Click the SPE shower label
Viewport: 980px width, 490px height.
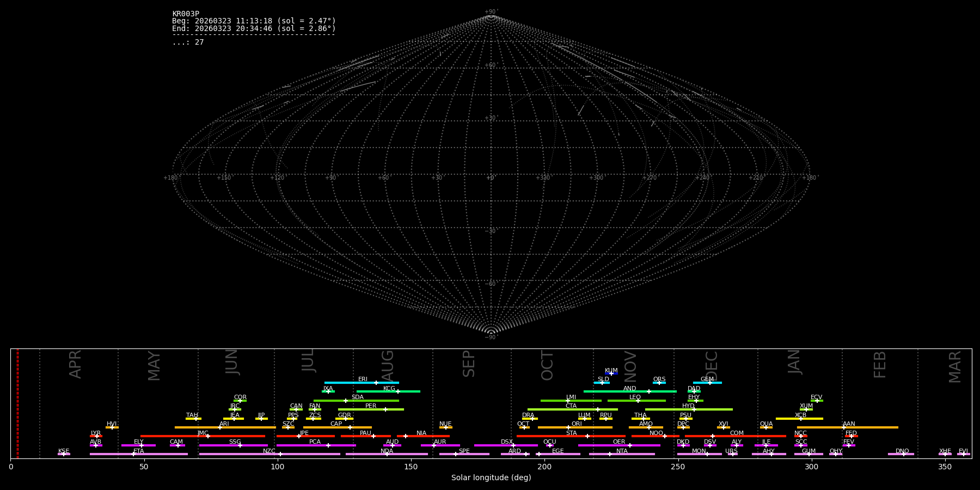coord(464,451)
